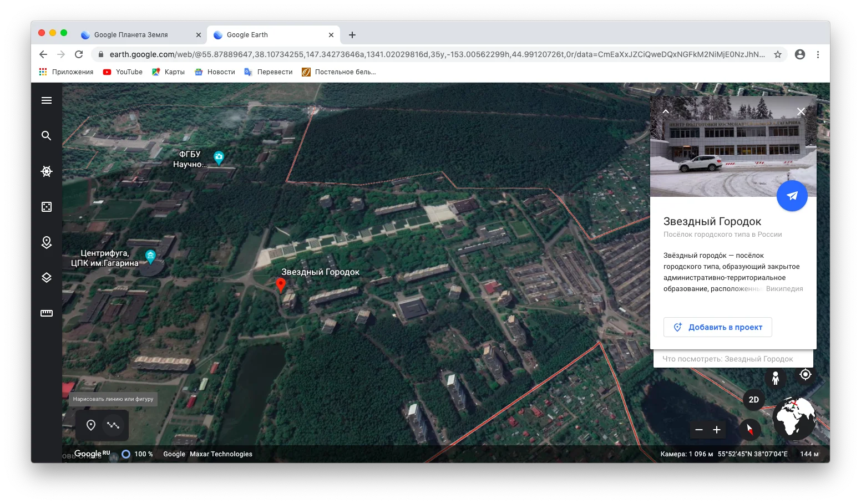Click the "Добавить в проект" button
This screenshot has width=861, height=504.
point(717,327)
